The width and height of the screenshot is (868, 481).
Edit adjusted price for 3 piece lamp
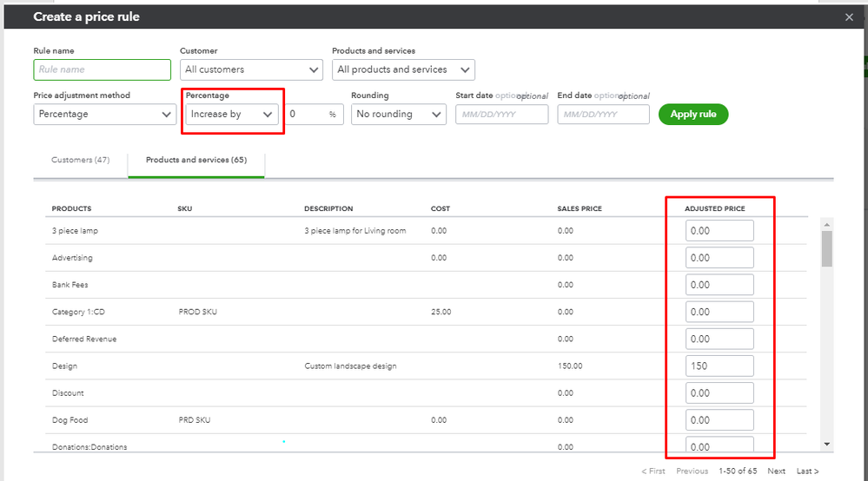(x=719, y=231)
